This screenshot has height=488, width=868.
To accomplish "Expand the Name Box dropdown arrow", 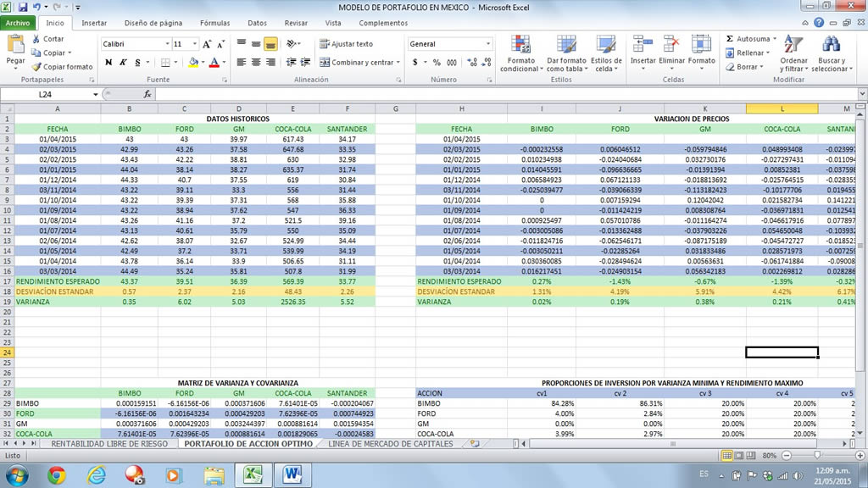I will pos(95,95).
